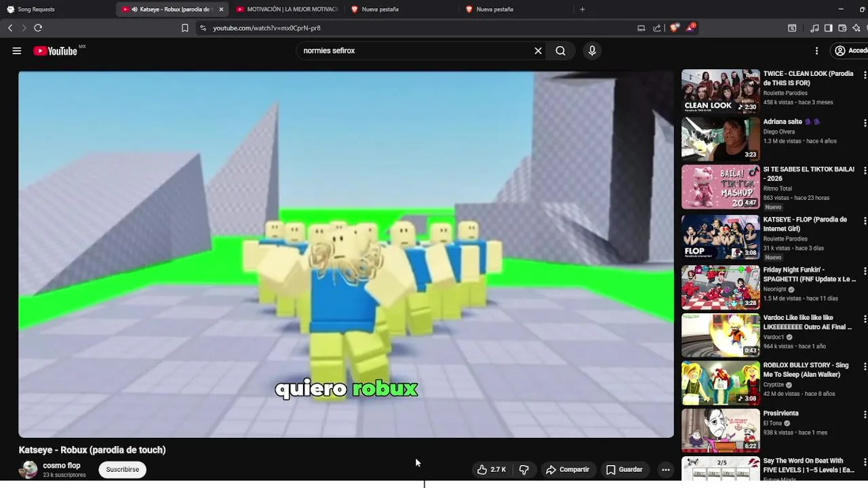Switch to the first Nueva pestaña tab
868x488 pixels.
(x=401, y=9)
